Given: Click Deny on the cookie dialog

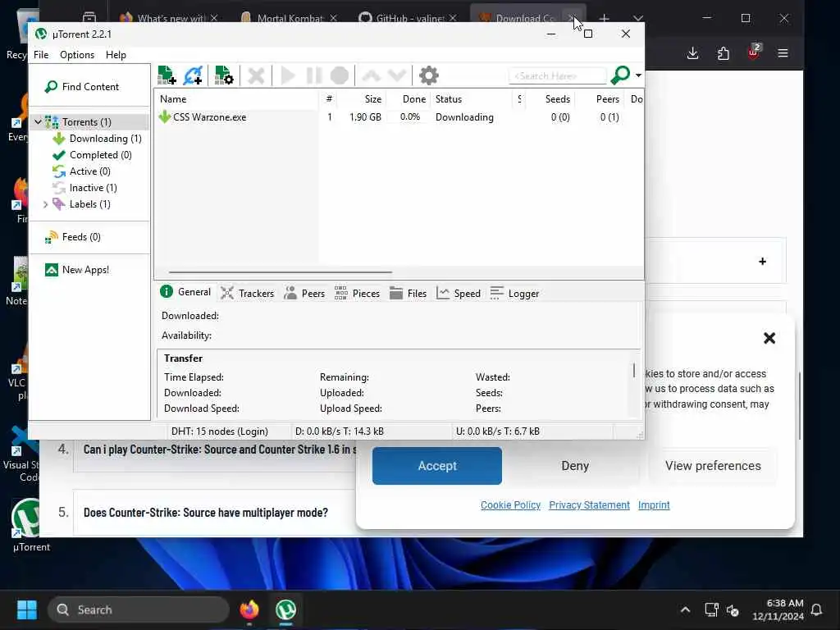Looking at the screenshot, I should click(x=575, y=466).
